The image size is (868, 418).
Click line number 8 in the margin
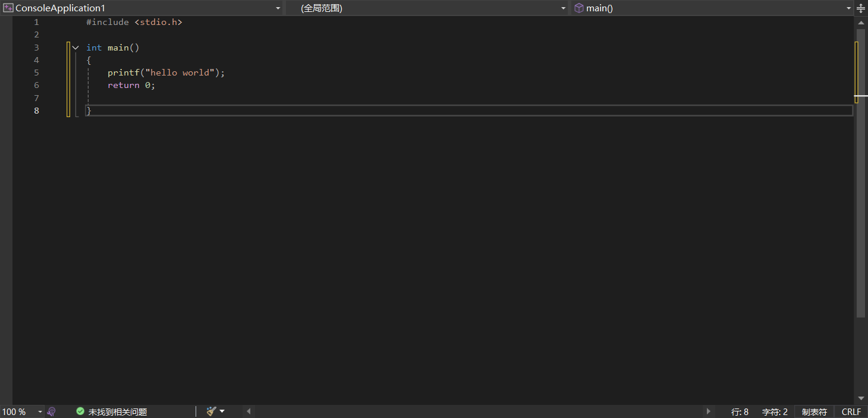click(36, 111)
